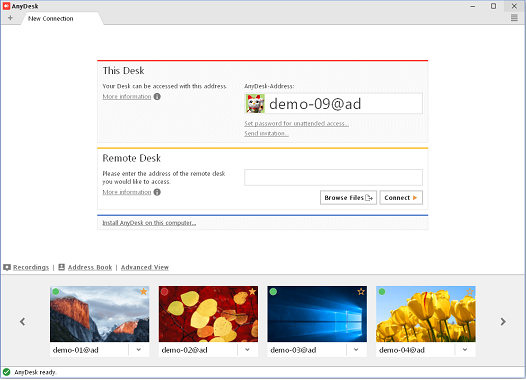This screenshot has width=526, height=380.
Task: Click the AnyDesk logo in title bar
Action: tap(6, 6)
